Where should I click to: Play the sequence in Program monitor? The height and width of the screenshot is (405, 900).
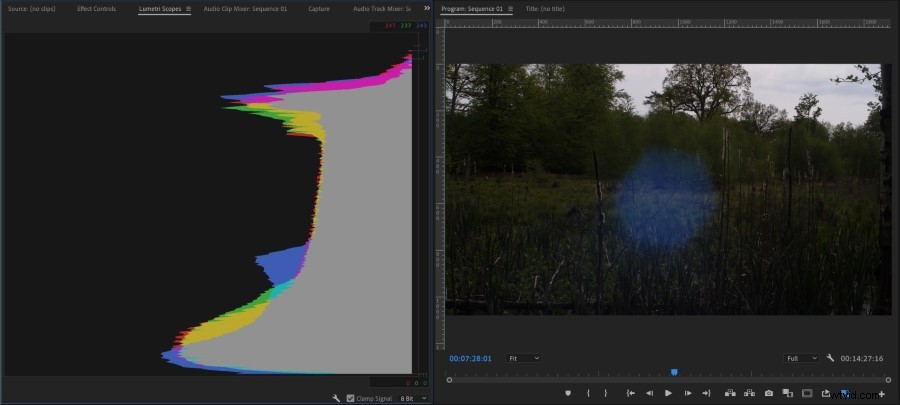(x=668, y=393)
